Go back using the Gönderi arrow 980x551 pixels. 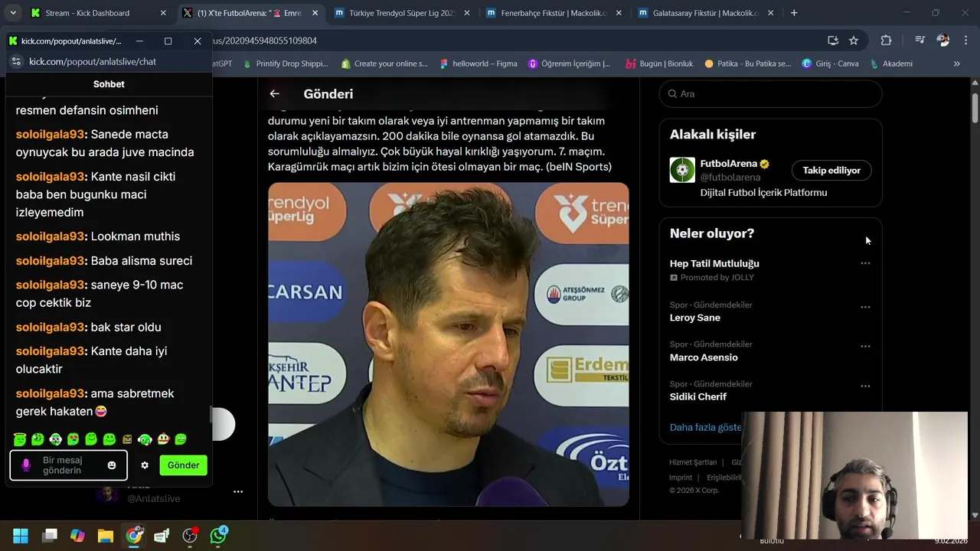(x=274, y=93)
